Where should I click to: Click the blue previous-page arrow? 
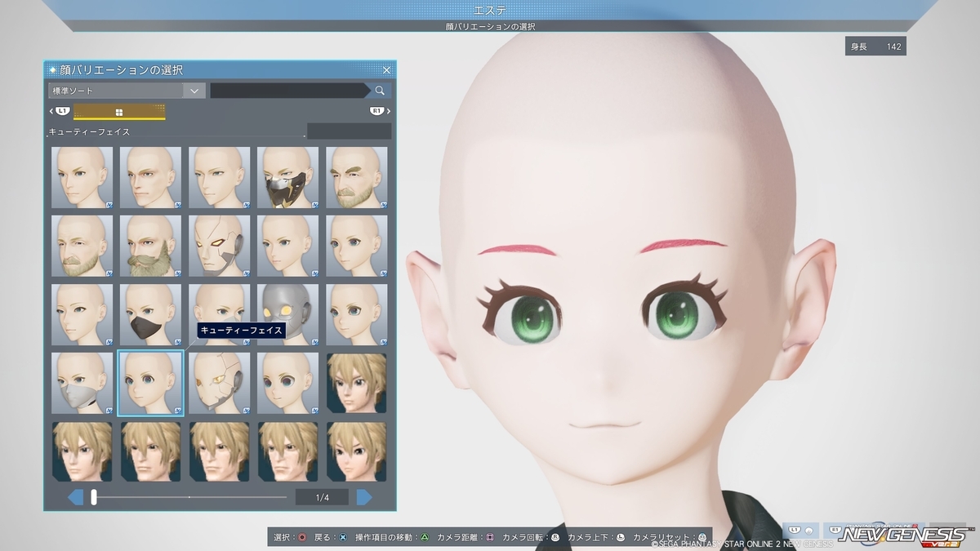tap(75, 496)
